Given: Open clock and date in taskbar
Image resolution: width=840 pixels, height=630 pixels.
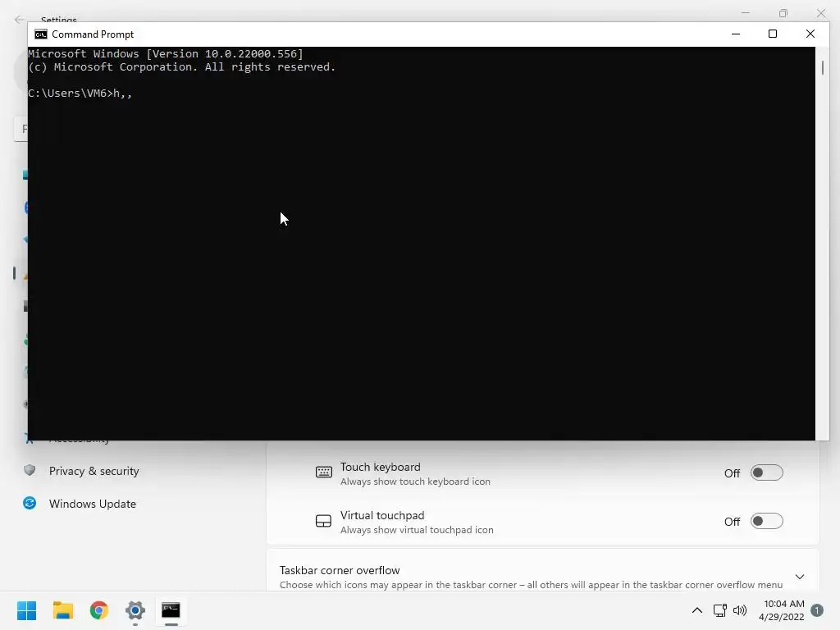Looking at the screenshot, I should tap(781, 610).
